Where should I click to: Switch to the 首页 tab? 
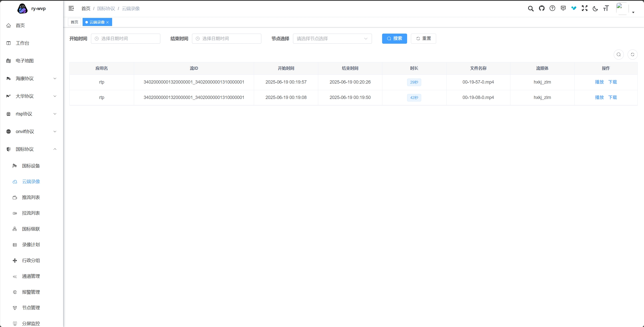tap(75, 22)
